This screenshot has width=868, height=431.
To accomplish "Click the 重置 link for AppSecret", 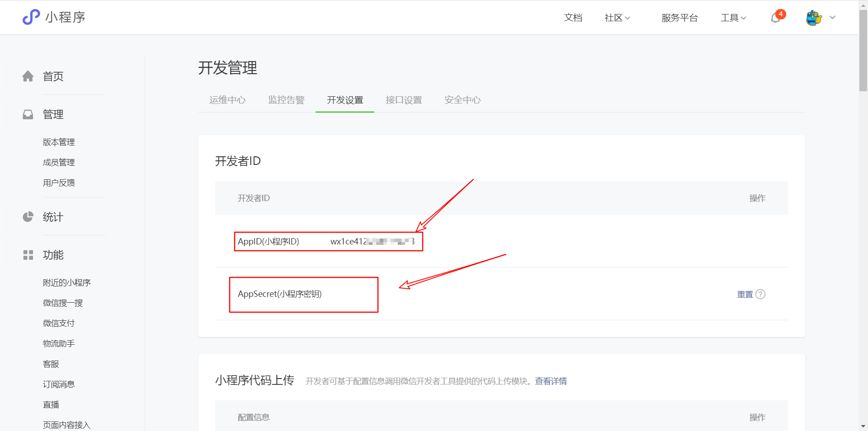I will (x=745, y=294).
